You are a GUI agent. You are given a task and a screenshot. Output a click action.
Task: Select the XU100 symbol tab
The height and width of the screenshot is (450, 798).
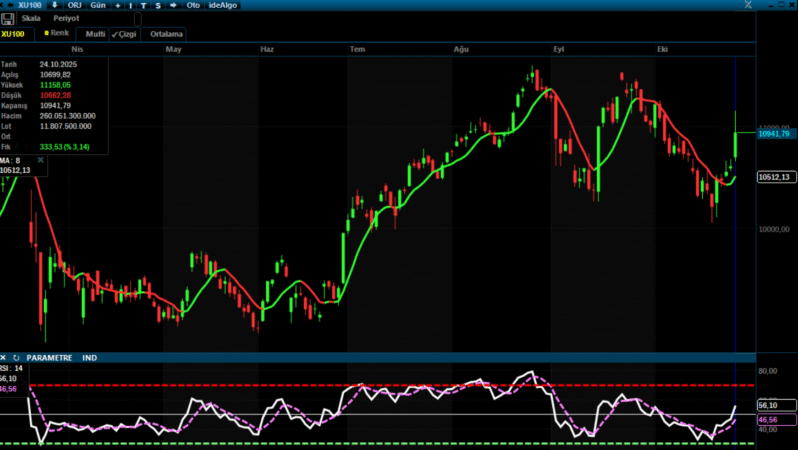[x=13, y=33]
